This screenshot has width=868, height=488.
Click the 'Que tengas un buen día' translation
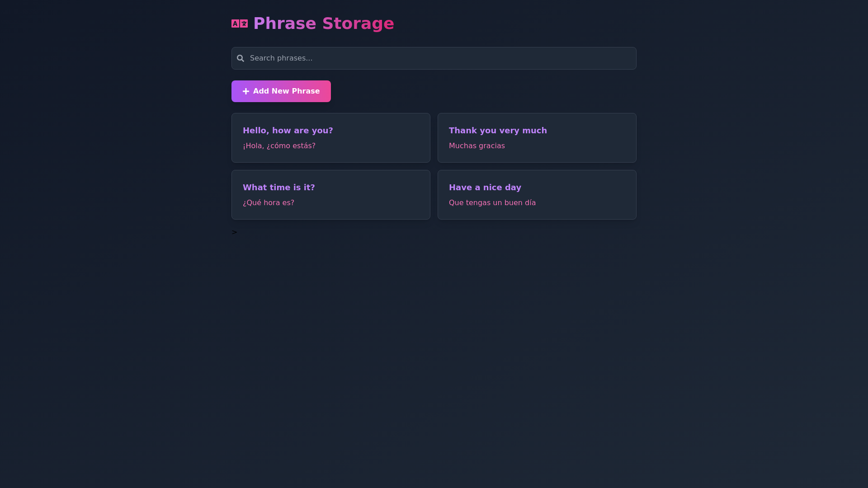[492, 202]
